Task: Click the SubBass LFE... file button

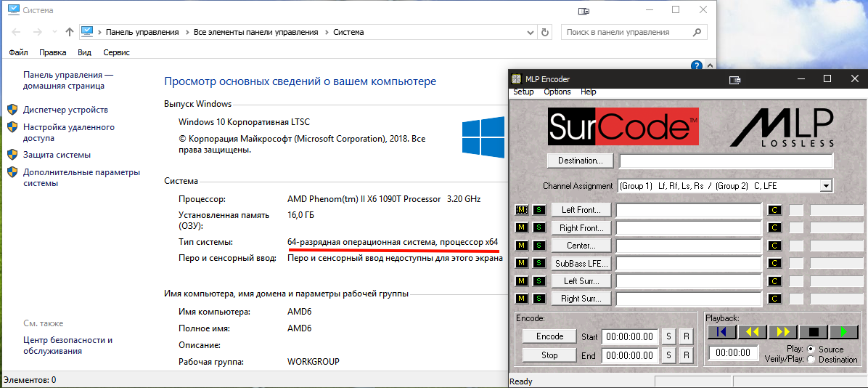Action: click(581, 263)
